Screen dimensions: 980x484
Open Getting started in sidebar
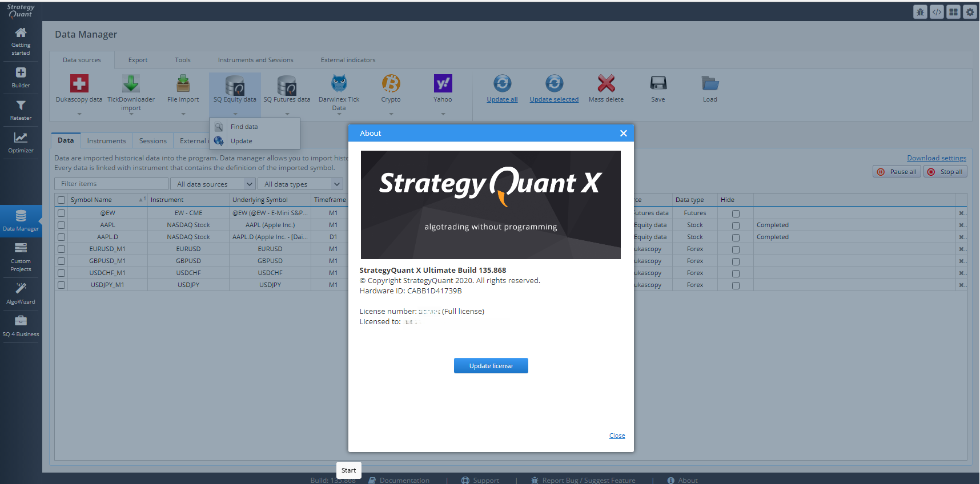click(21, 41)
